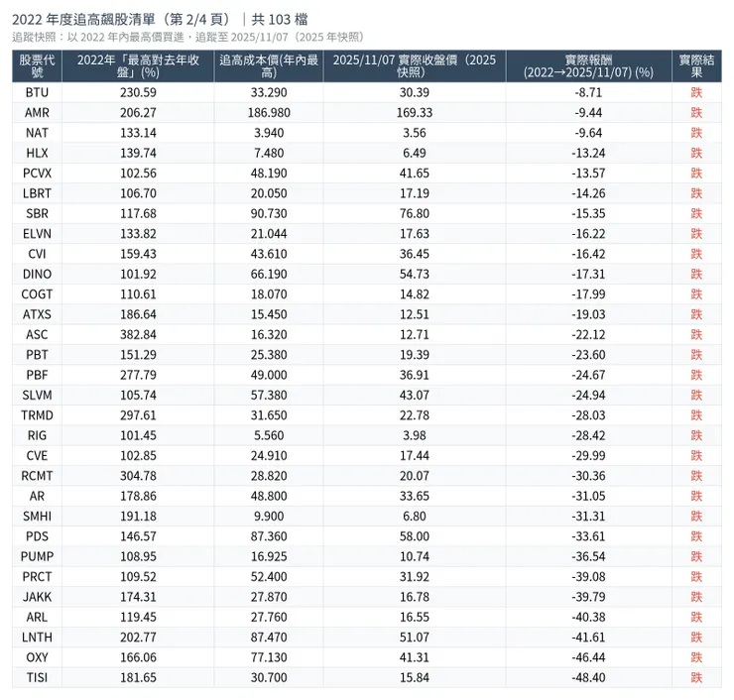
Task: Select ticker ARL
Action: (x=37, y=617)
